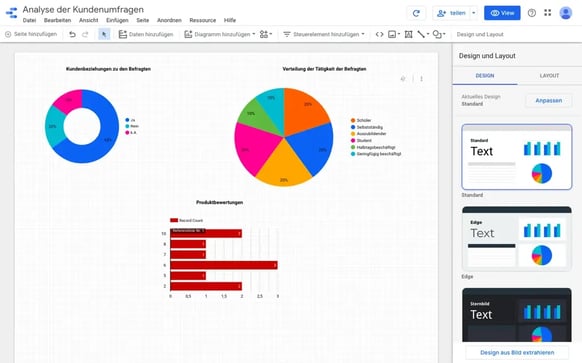This screenshot has height=363, width=582.
Task: Click the Geringfügig beschäftigt legend entry
Action: tap(376, 154)
